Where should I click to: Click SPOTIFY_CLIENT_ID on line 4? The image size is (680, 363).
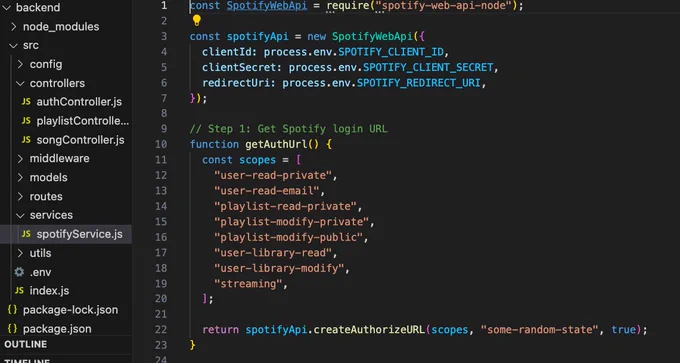(x=391, y=52)
